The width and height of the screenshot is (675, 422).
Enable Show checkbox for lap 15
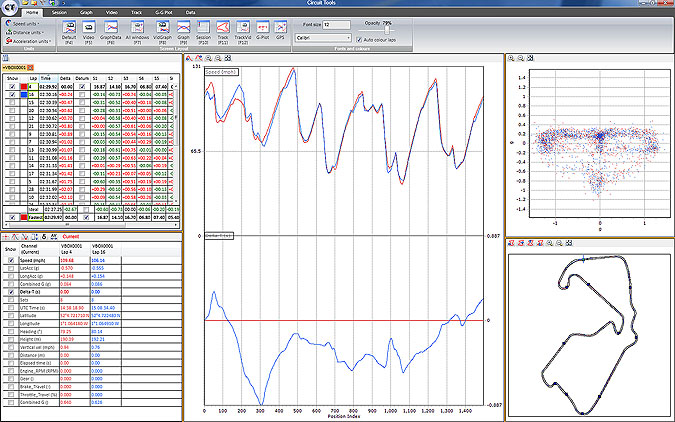point(12,102)
